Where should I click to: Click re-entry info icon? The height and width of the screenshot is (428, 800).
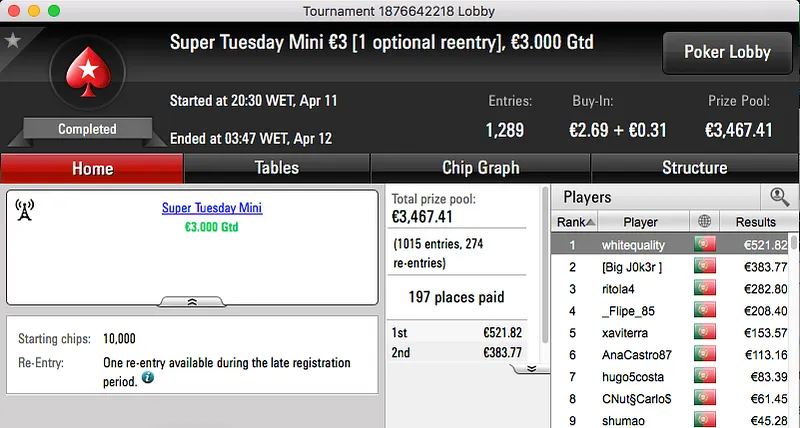(x=147, y=379)
